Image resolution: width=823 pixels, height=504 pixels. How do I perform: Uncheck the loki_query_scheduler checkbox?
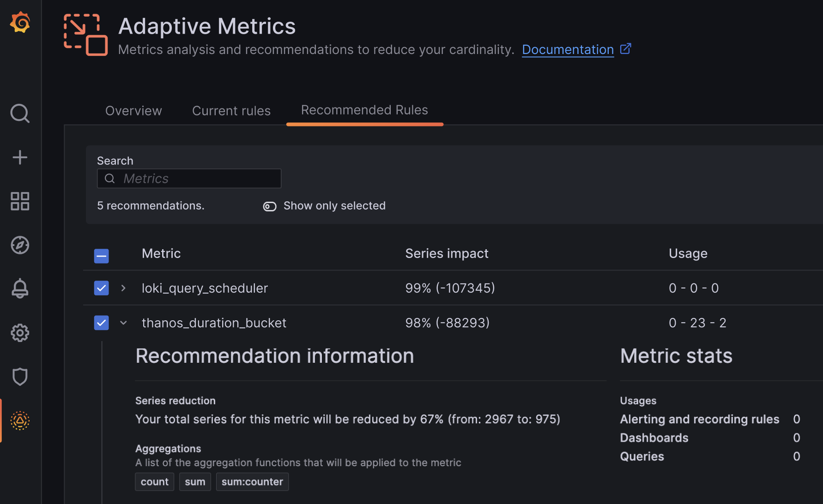click(101, 288)
